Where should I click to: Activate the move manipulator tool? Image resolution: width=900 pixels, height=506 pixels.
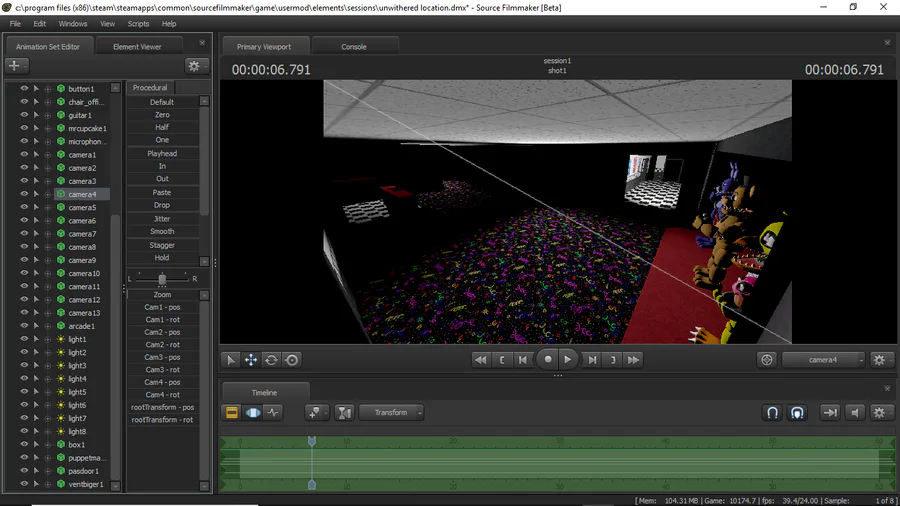[x=251, y=360]
